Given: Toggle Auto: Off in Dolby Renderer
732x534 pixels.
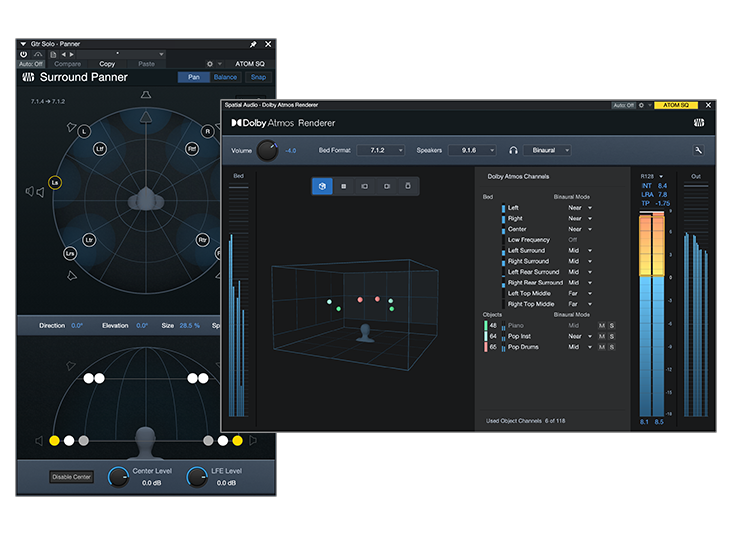Looking at the screenshot, I should click(624, 105).
